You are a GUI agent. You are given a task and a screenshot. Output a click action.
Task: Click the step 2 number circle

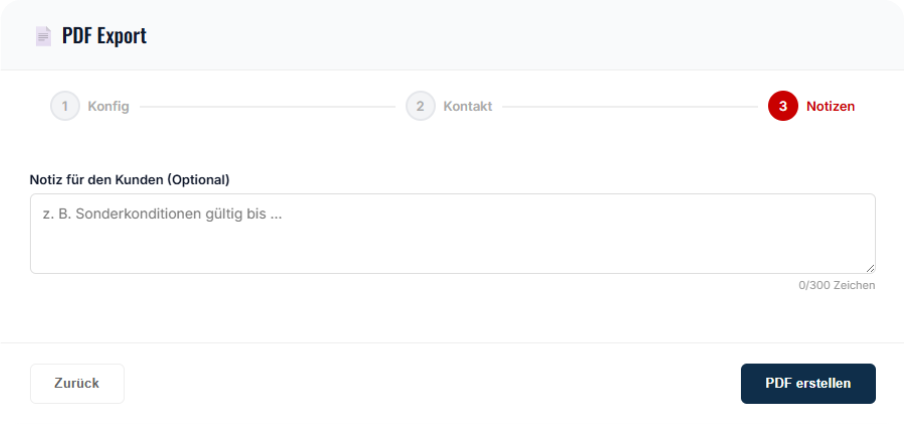click(420, 106)
